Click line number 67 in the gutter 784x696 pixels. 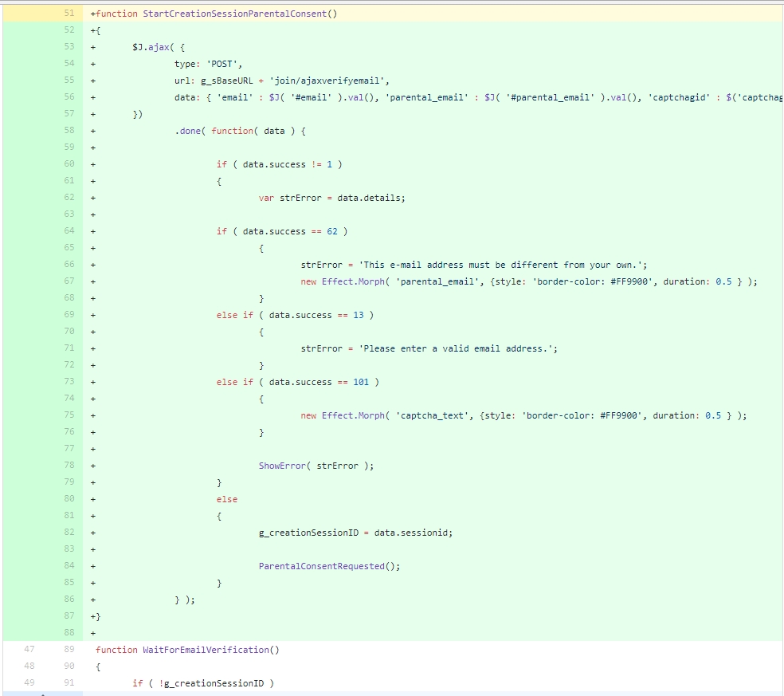[69, 281]
